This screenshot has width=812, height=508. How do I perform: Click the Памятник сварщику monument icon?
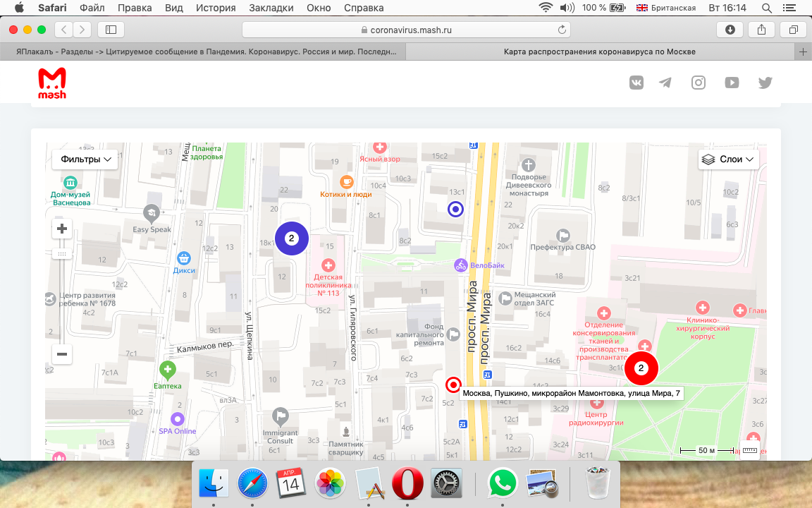coord(346,431)
